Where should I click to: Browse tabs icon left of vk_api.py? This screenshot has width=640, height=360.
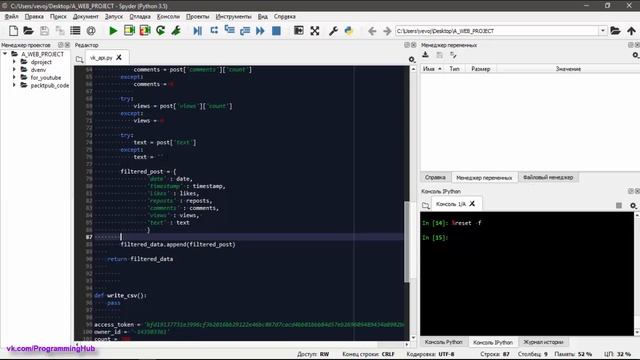click(80, 59)
